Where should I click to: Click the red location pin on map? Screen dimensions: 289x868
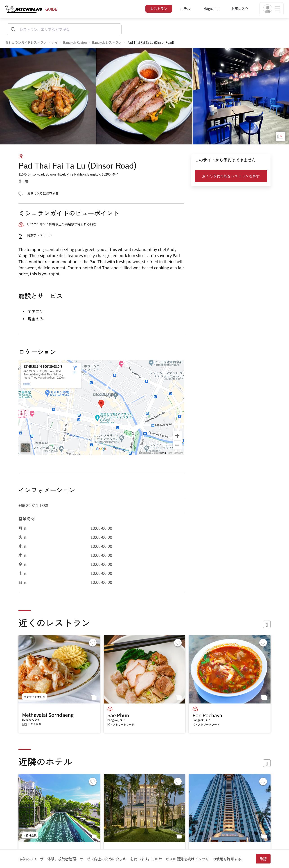coord(101,403)
